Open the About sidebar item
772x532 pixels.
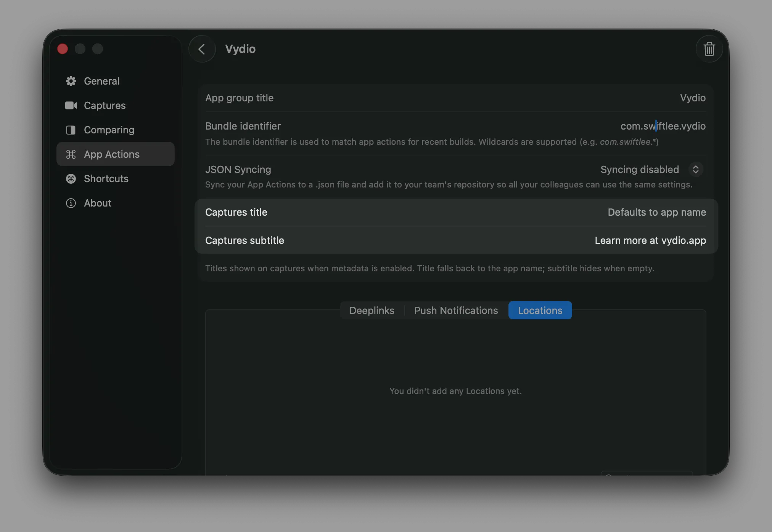coord(116,203)
